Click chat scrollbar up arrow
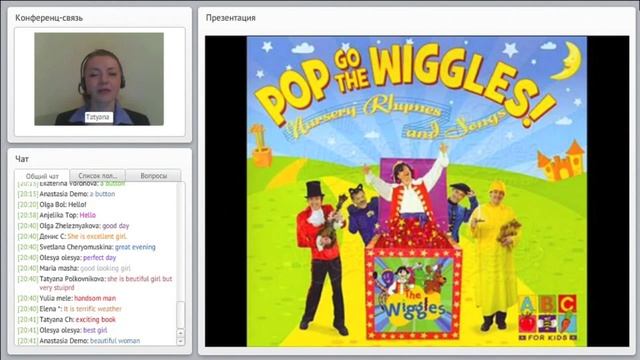Screen dimensions: 640x360 pyautogui.click(x=180, y=333)
